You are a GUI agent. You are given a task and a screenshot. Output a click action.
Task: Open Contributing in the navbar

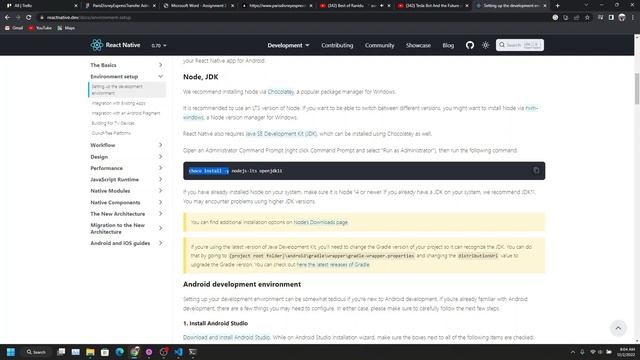[x=337, y=45]
